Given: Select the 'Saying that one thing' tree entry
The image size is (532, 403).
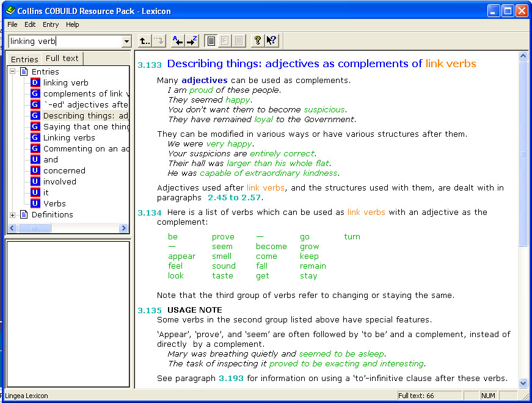Looking at the screenshot, I should click(86, 126).
